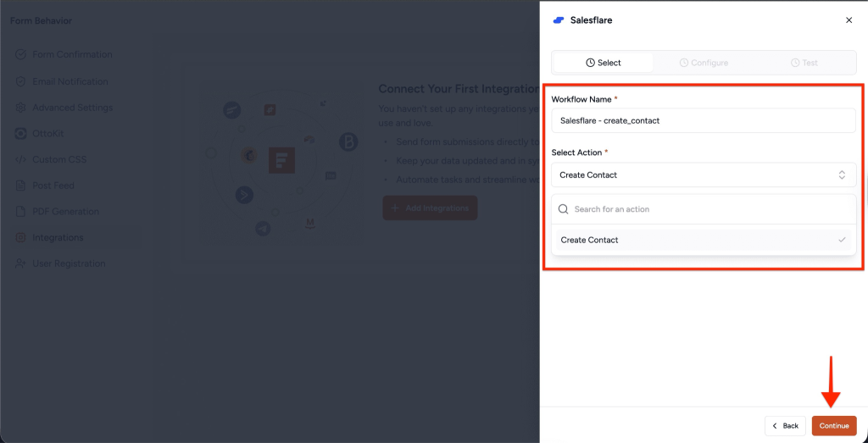Image resolution: width=868 pixels, height=443 pixels.
Task: Click the Add Integrations button
Action: click(430, 208)
